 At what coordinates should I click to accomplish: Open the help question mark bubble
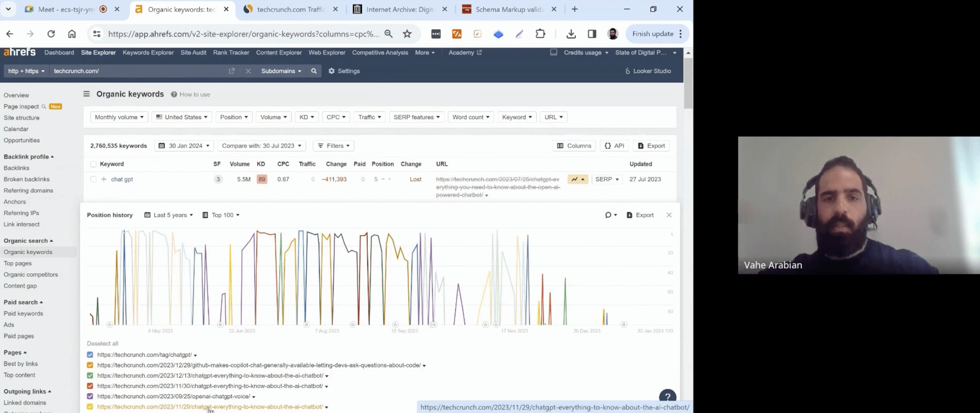667,397
